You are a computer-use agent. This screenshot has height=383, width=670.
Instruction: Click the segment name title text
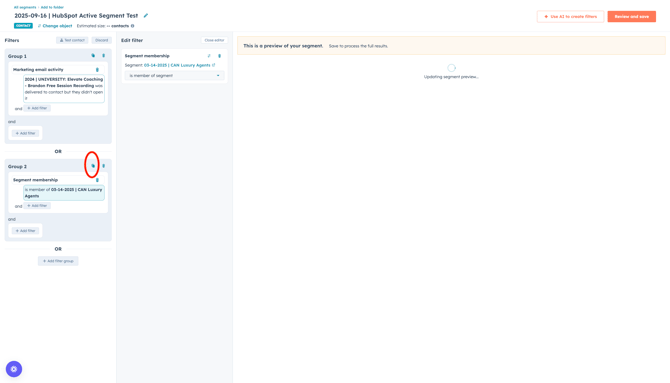click(76, 16)
